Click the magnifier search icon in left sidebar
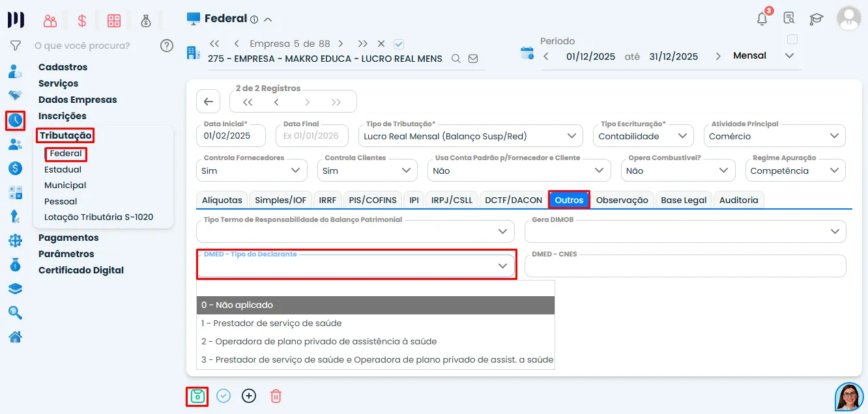Image resolution: width=868 pixels, height=414 pixels. point(16,311)
